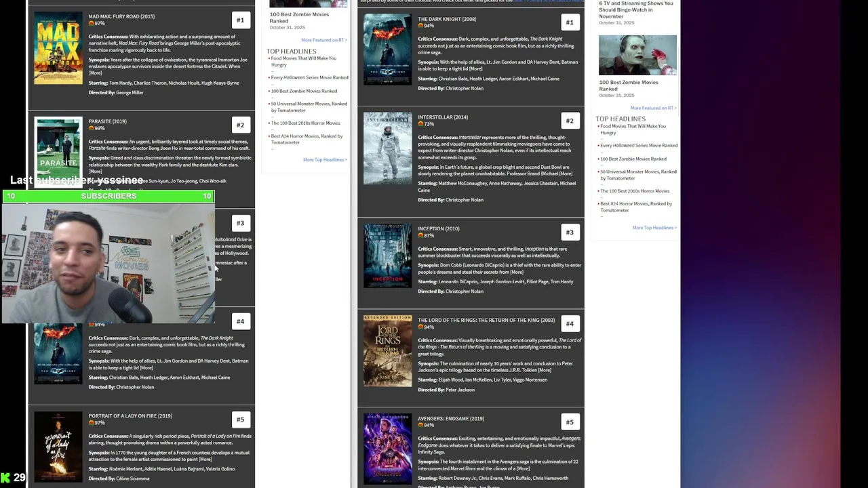Image resolution: width=868 pixels, height=488 pixels.
Task: Open 100 Best Zombie Movies Ranked in the left page sidebar
Action: [x=299, y=17]
